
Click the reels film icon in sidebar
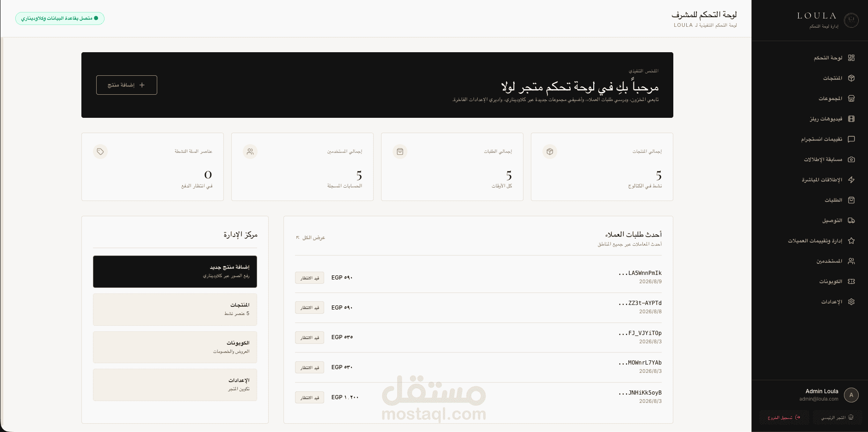click(x=851, y=119)
